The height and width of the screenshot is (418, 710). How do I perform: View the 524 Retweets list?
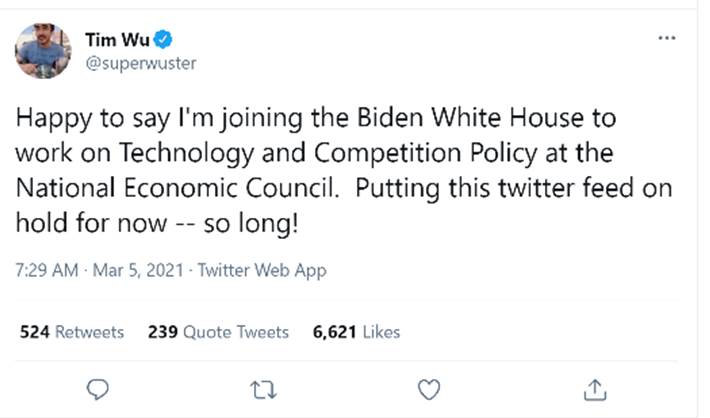pos(72,331)
